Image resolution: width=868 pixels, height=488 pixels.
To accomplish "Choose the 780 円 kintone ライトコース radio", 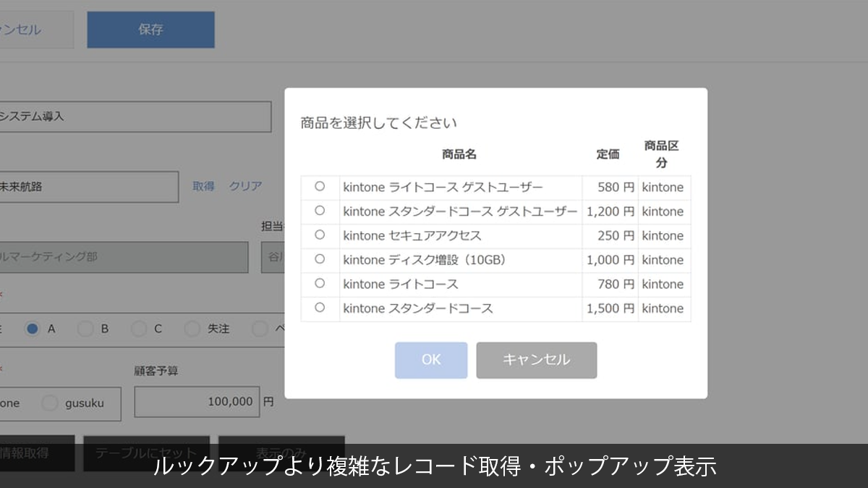I will pyautogui.click(x=320, y=283).
